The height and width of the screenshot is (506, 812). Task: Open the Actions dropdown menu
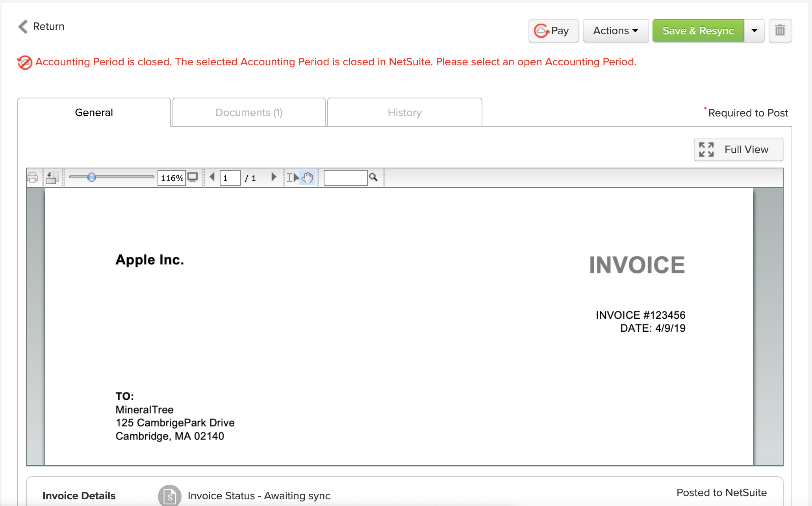coord(615,31)
